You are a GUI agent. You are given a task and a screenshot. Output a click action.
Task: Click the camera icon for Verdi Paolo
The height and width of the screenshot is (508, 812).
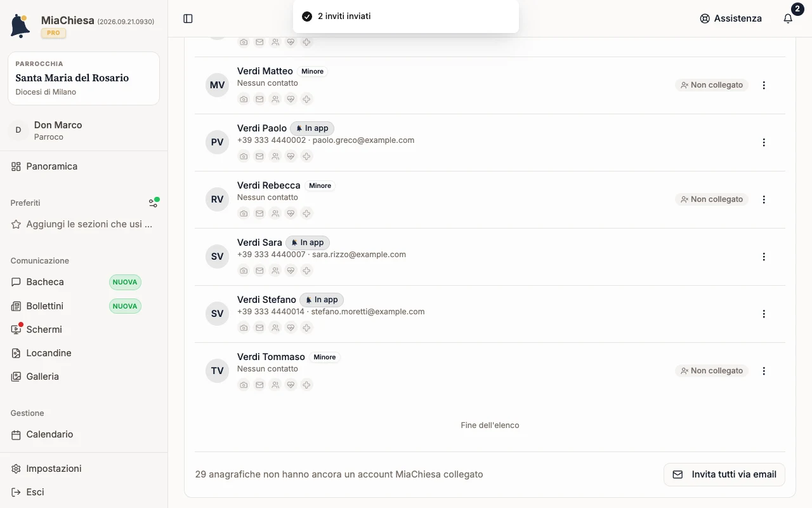pos(244,156)
